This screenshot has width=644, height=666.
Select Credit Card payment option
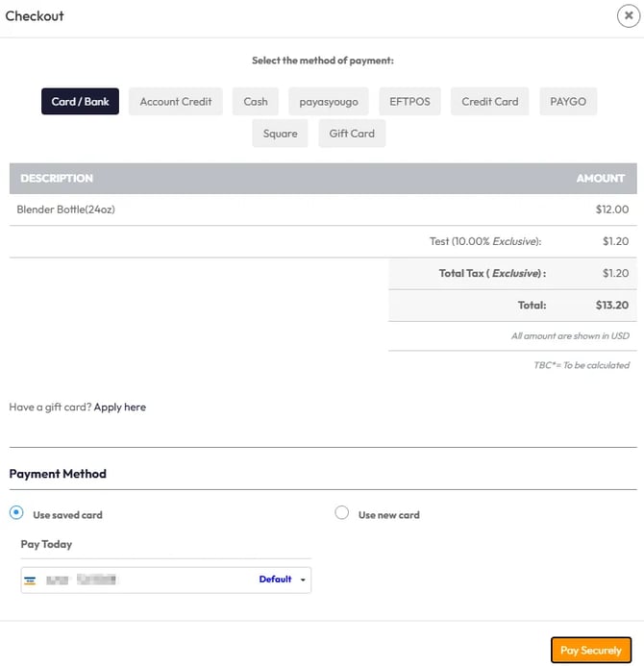coord(489,101)
